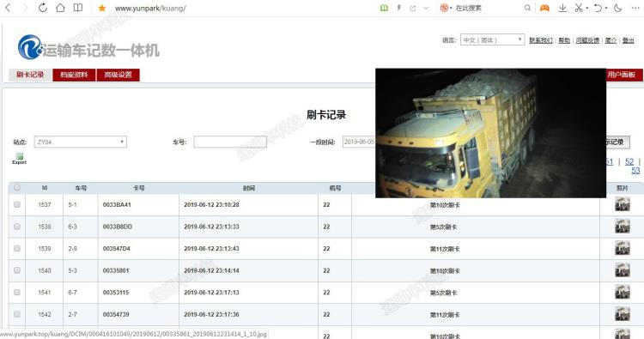This screenshot has width=644, height=339.
Task: Click the share page icon
Action: point(413,8)
